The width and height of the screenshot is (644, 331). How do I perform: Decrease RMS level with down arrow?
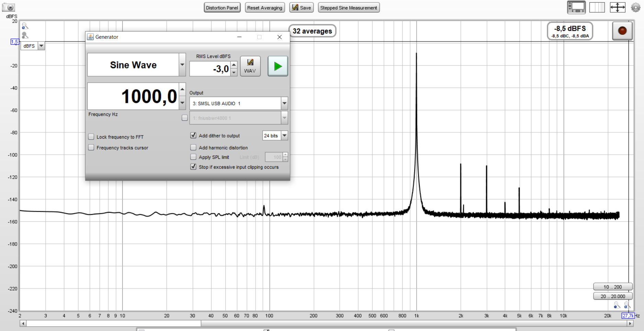pos(234,72)
